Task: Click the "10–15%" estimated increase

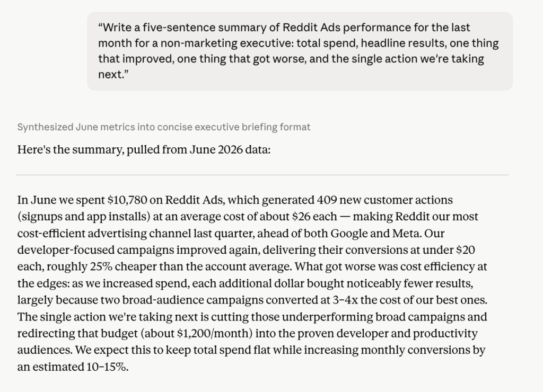Action: point(106,367)
